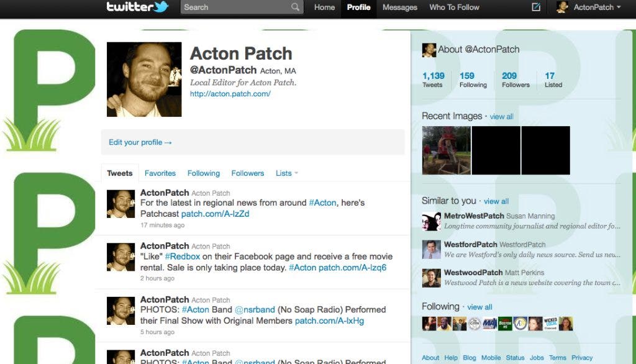
Task: Open the Privacy footer link
Action: click(582, 358)
